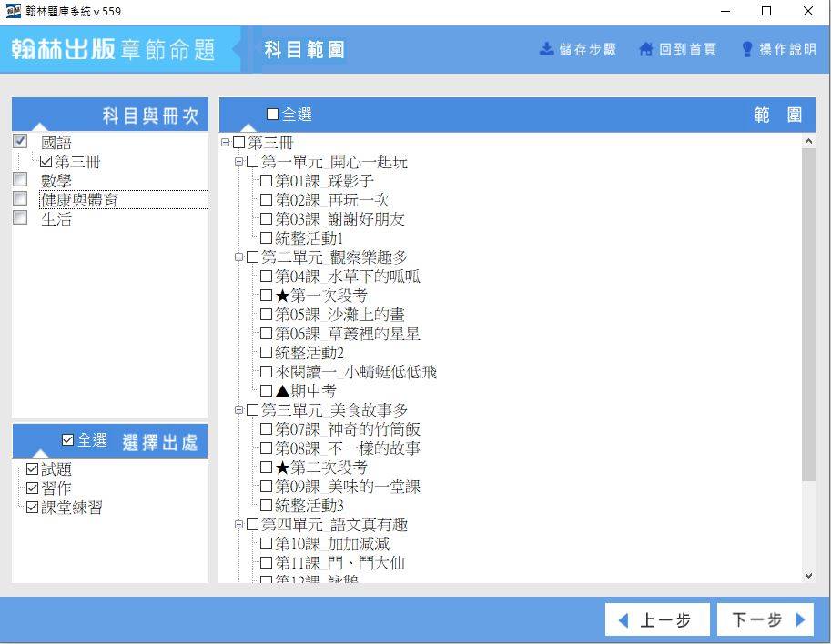Select 來閱讀一_小蜻蜓低低飛 tree row
This screenshot has height=644, width=831.
(356, 372)
